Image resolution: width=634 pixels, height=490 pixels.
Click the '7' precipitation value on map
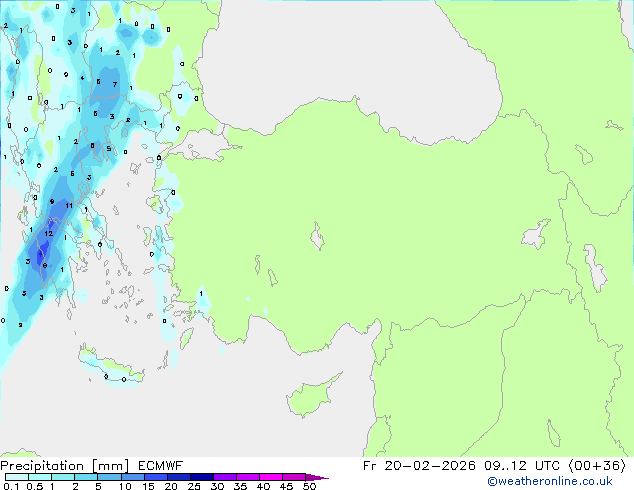coord(115,84)
